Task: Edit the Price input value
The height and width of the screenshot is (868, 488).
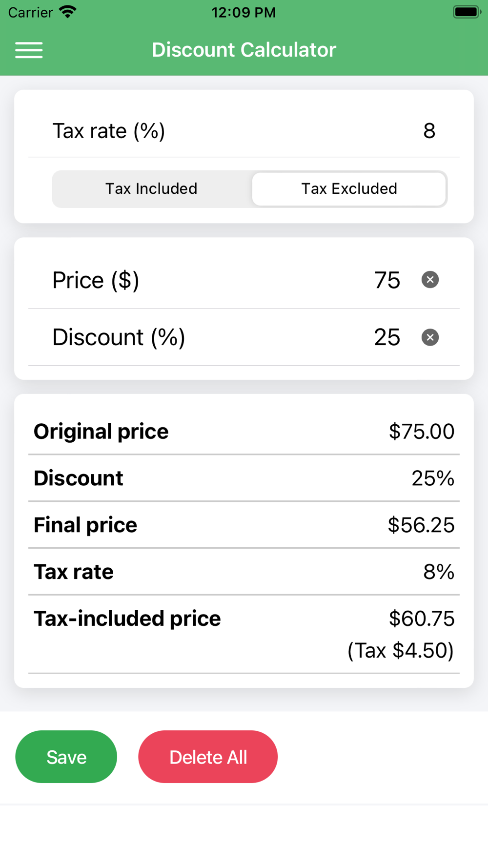Action: click(x=387, y=280)
